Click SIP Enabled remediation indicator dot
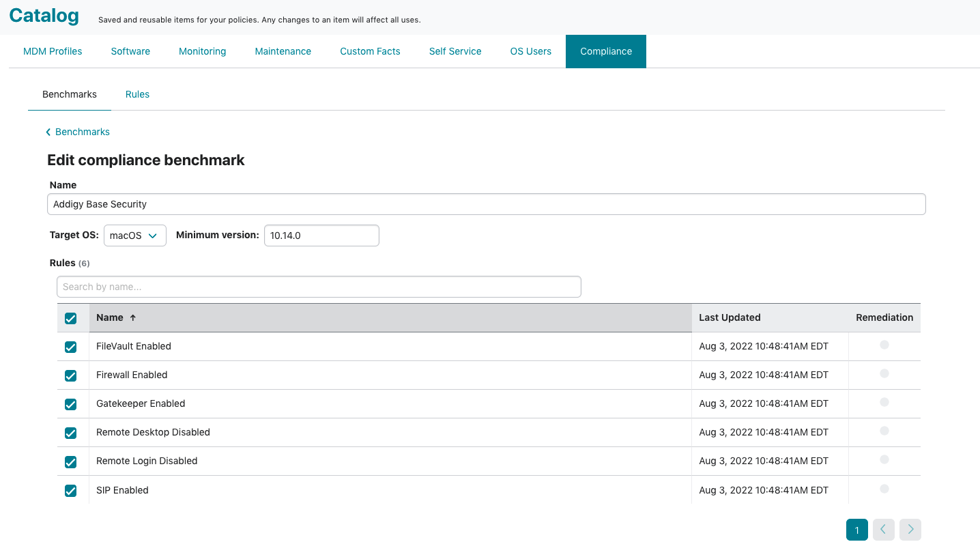The height and width of the screenshot is (557, 980). point(884,489)
